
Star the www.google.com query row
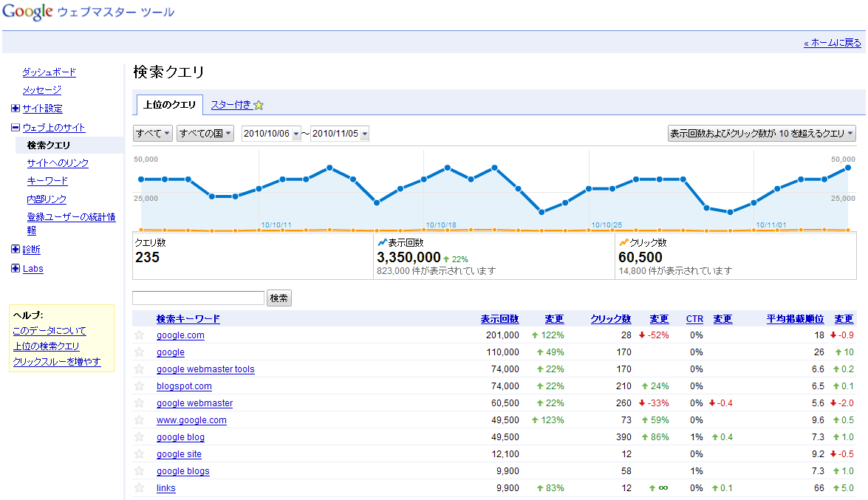pyautogui.click(x=139, y=419)
